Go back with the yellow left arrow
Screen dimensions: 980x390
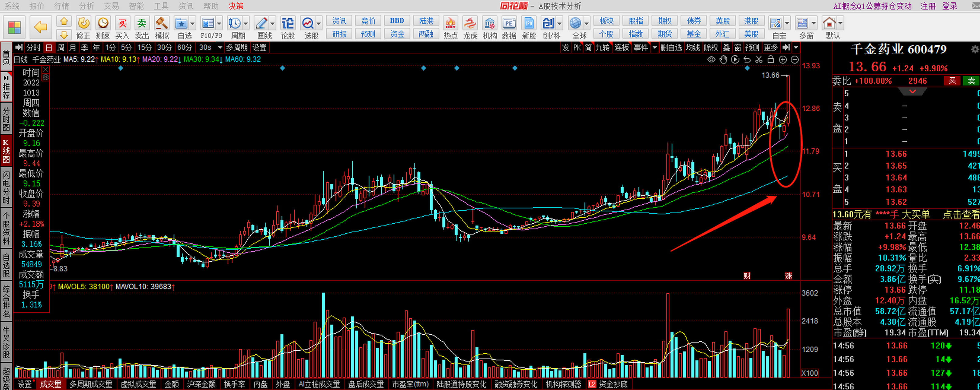[x=41, y=27]
